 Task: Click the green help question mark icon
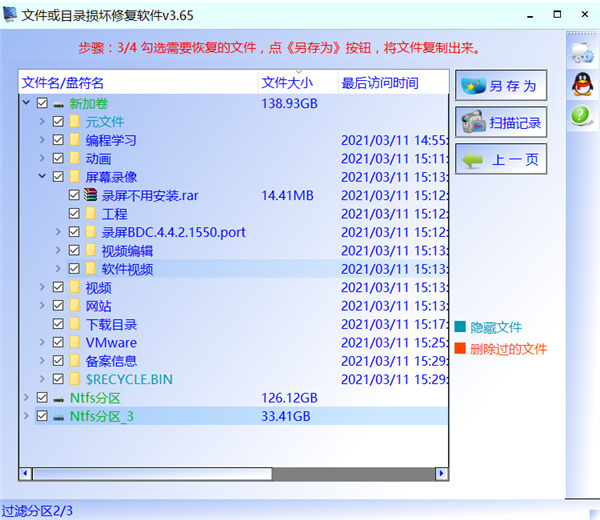click(x=581, y=117)
